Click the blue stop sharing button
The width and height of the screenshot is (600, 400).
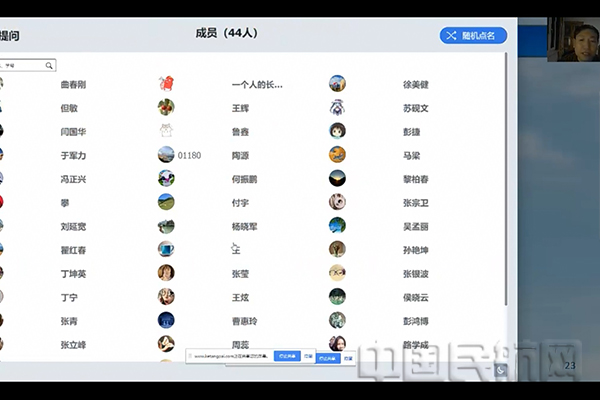tap(286, 355)
